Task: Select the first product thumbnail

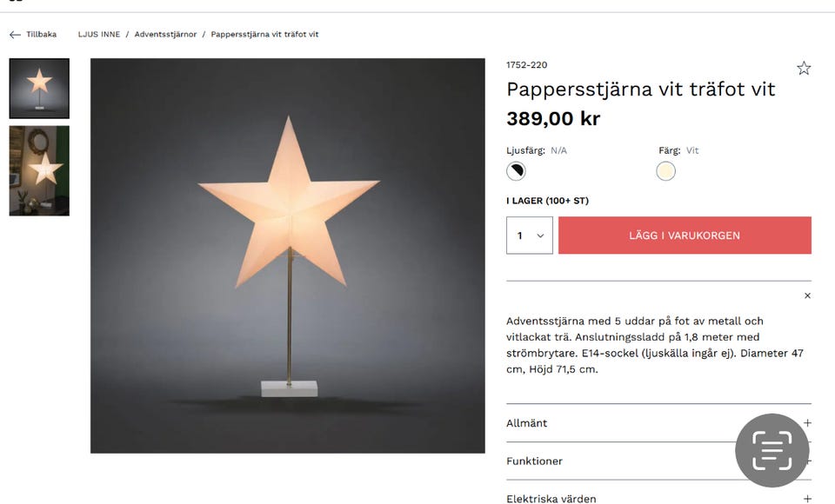Action: point(38,88)
